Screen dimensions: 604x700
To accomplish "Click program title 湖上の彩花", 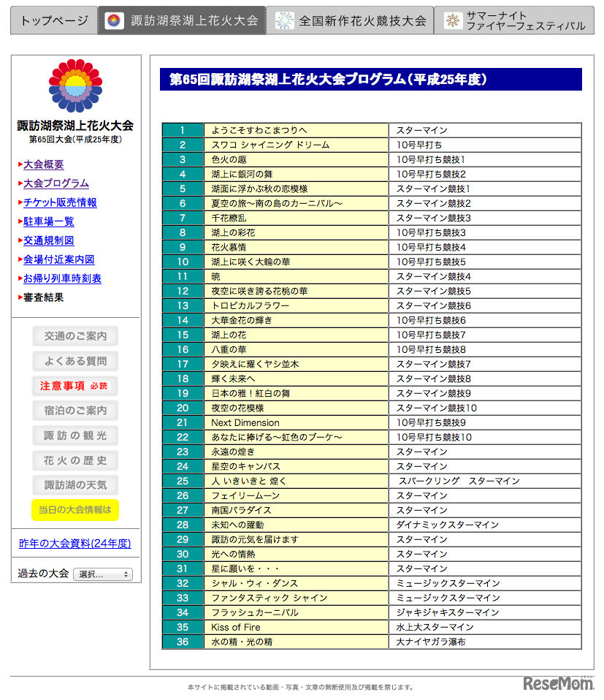I will click(x=233, y=232).
